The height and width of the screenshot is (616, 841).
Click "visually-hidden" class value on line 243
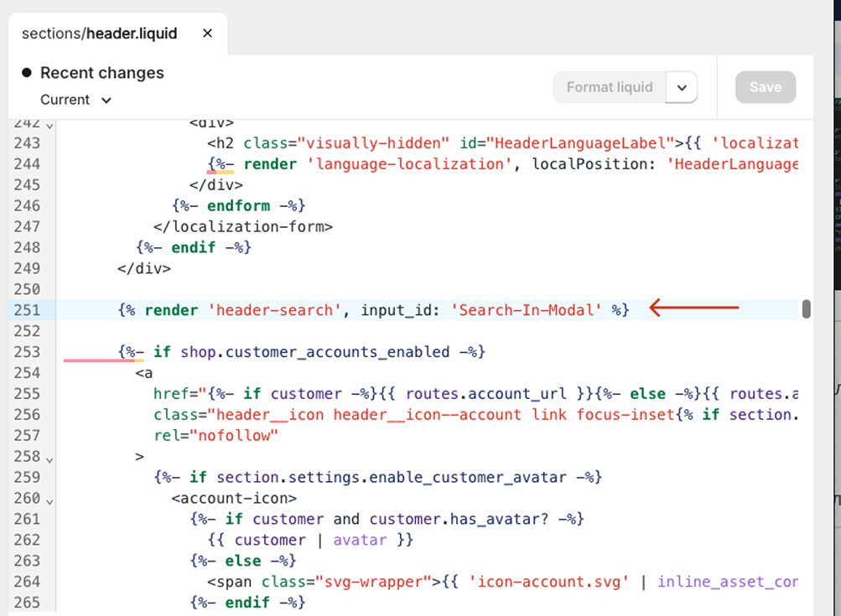click(x=373, y=142)
